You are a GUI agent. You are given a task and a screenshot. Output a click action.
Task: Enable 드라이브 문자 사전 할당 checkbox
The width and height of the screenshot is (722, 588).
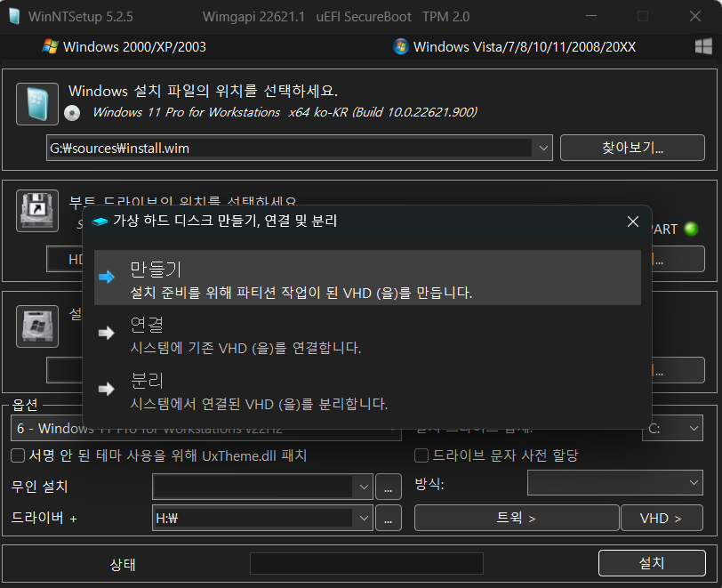pyautogui.click(x=421, y=455)
